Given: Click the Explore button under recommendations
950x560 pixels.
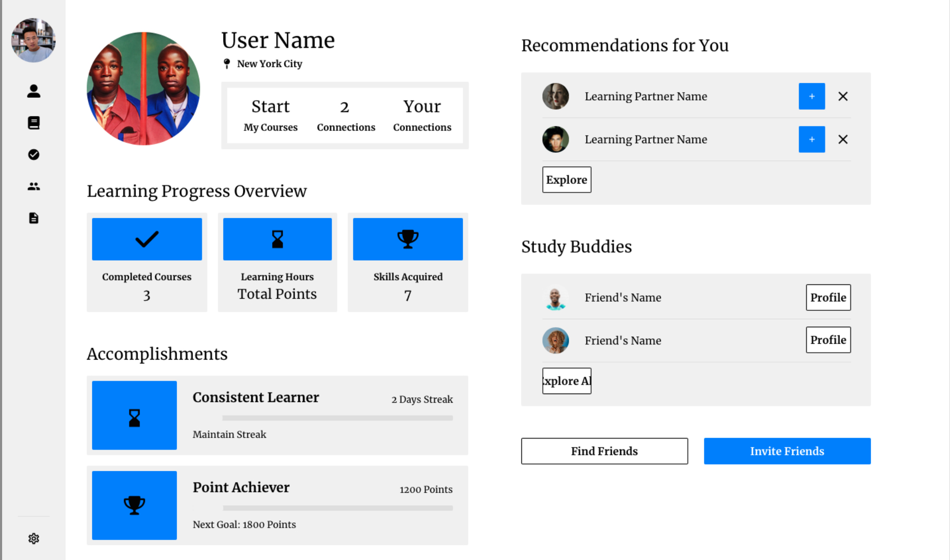Looking at the screenshot, I should pos(566,180).
